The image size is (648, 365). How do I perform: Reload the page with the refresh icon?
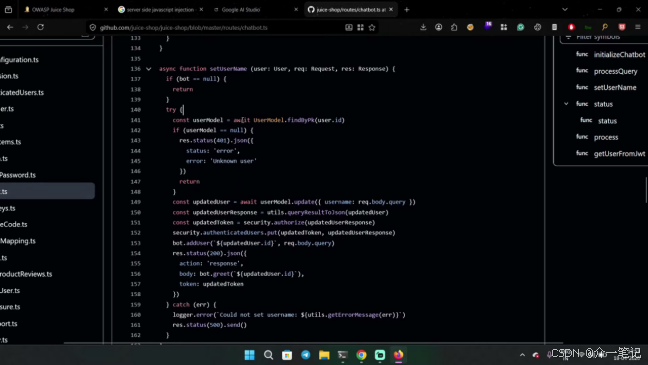(x=40, y=27)
